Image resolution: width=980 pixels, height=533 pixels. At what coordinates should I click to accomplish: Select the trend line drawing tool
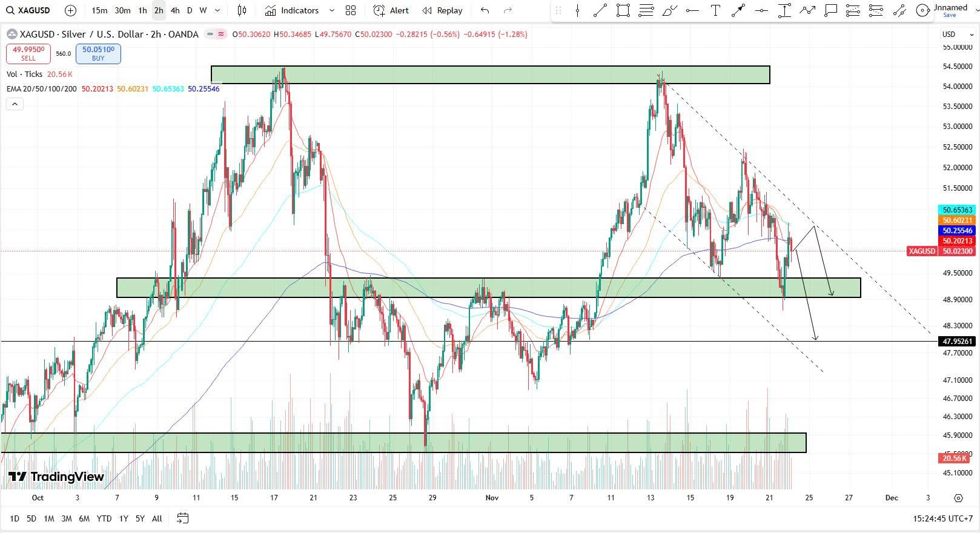point(600,10)
